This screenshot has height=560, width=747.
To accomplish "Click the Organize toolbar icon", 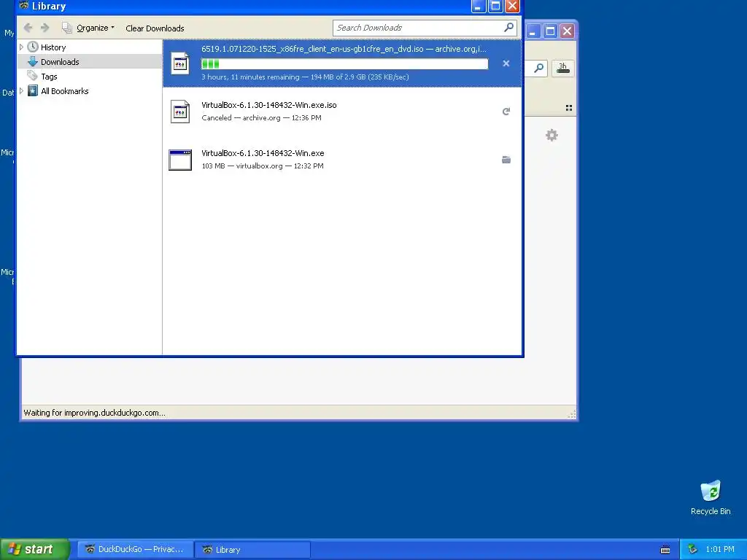I will click(x=66, y=28).
